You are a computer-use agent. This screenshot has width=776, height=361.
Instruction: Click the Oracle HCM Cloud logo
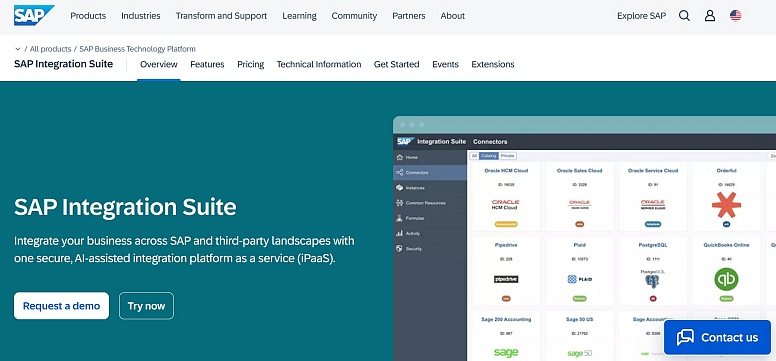tap(506, 205)
